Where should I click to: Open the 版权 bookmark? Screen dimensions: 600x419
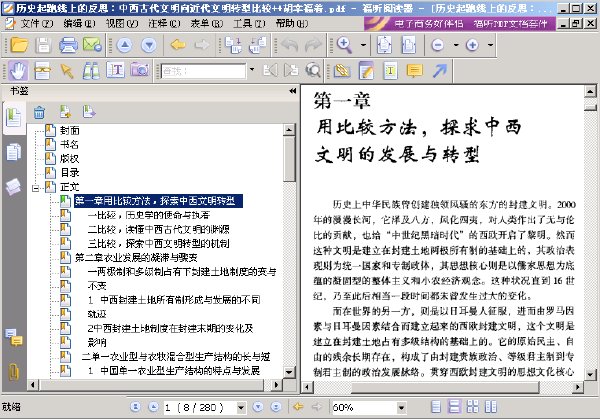70,158
